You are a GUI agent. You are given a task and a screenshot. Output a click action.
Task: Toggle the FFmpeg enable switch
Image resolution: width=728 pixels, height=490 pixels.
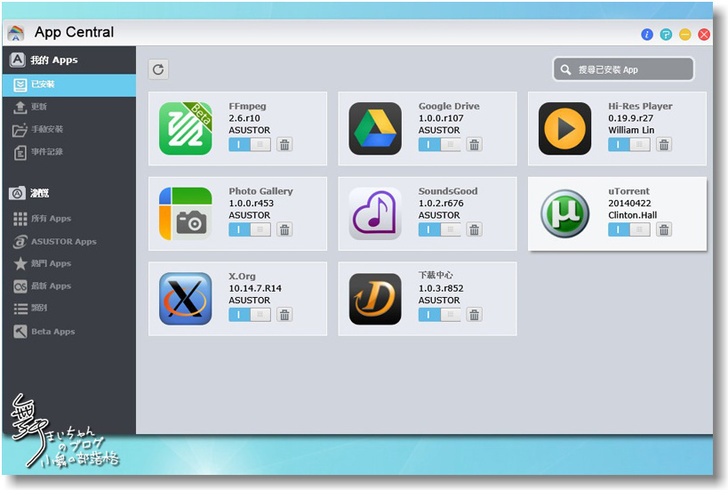pyautogui.click(x=249, y=144)
